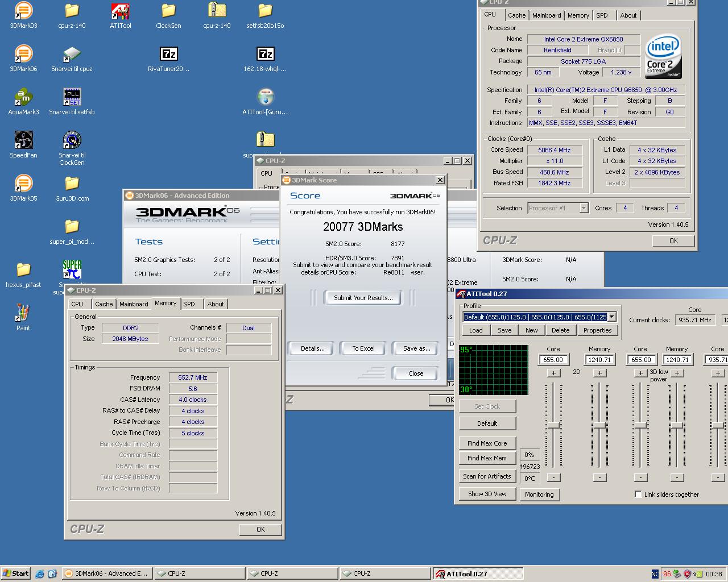Switch to ATITool 0.27 taskbar button
728x582 pixels.
[478, 573]
